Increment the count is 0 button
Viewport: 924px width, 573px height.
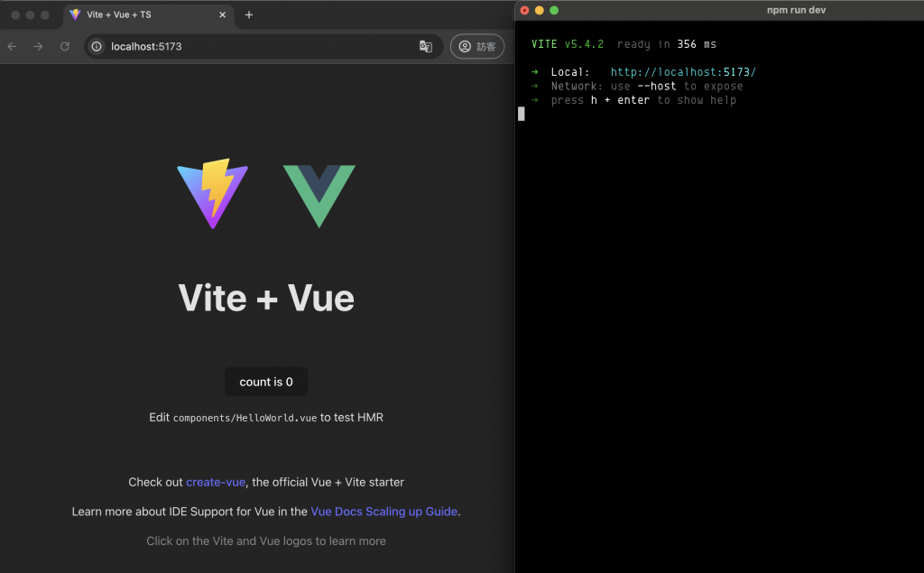[x=266, y=382]
